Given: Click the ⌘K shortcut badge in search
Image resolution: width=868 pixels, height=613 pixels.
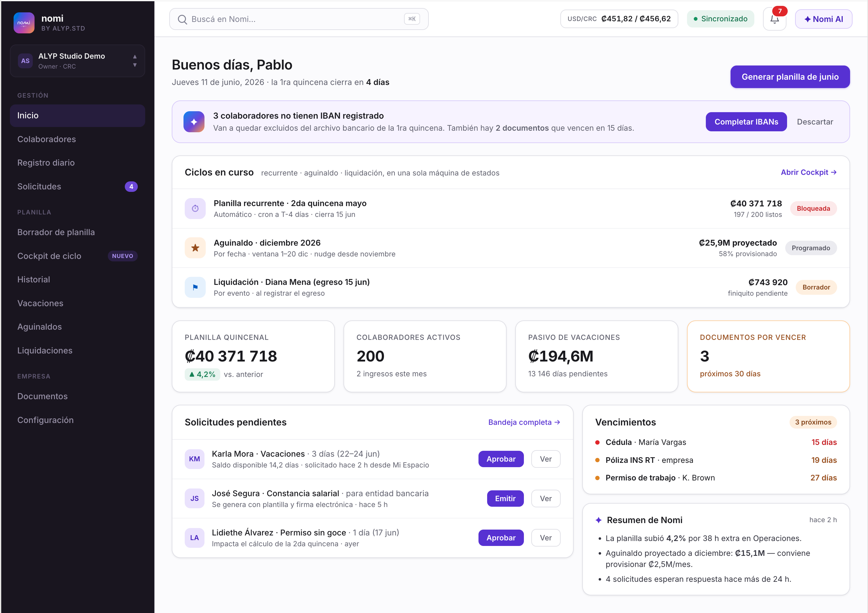Looking at the screenshot, I should click(x=412, y=19).
